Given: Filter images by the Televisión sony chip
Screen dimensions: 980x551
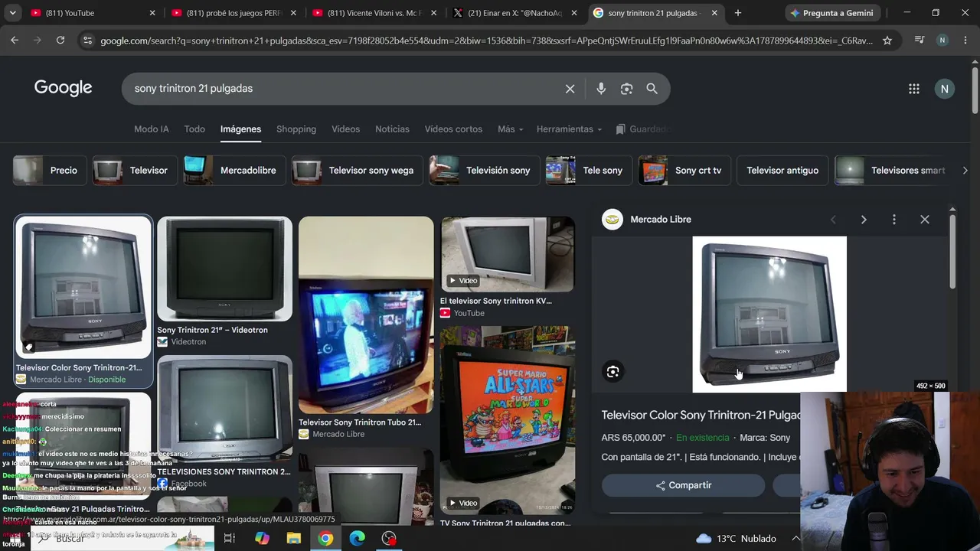Looking at the screenshot, I should pos(483,171).
